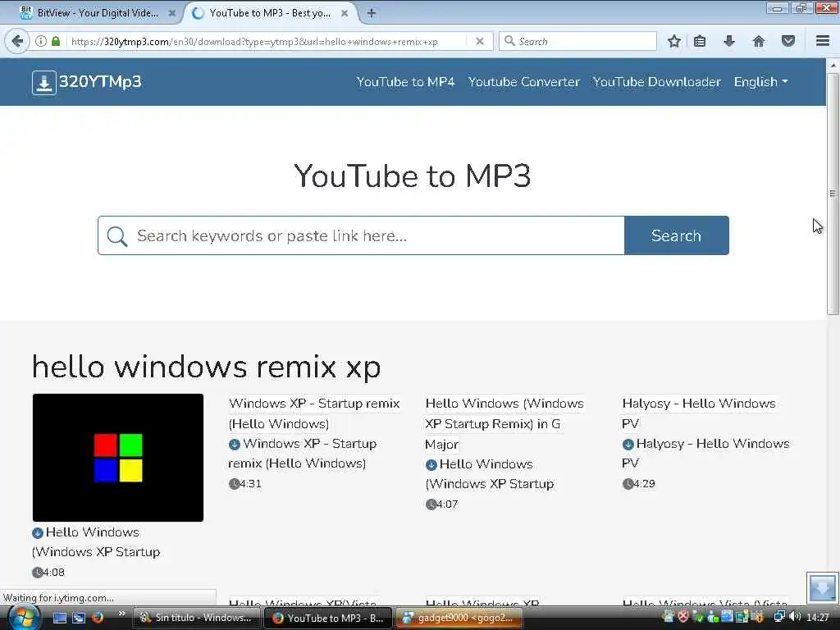Viewport: 840px width, 630px height.
Task: Switch to gadget9000 taskbar button
Action: point(459,618)
